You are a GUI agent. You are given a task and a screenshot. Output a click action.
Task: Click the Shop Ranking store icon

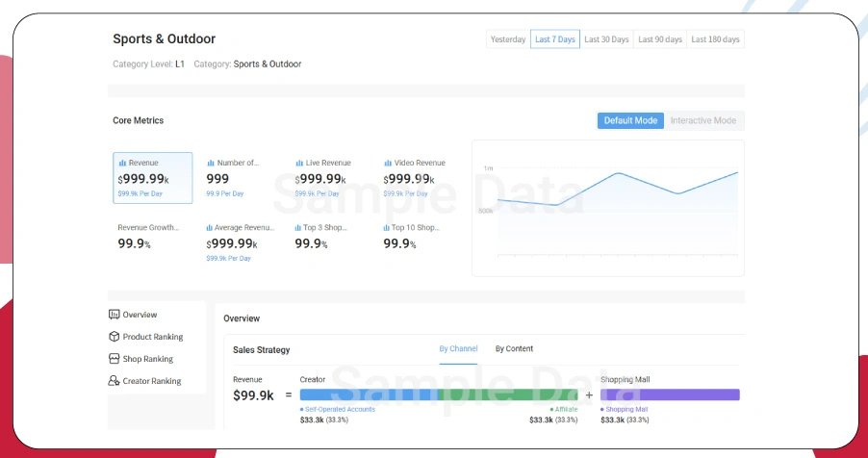coord(115,359)
